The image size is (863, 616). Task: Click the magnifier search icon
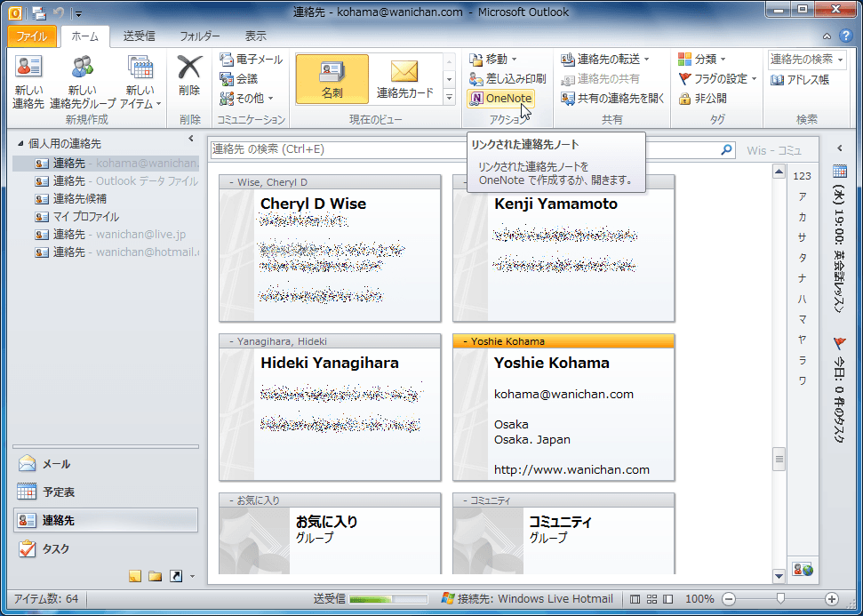point(727,149)
